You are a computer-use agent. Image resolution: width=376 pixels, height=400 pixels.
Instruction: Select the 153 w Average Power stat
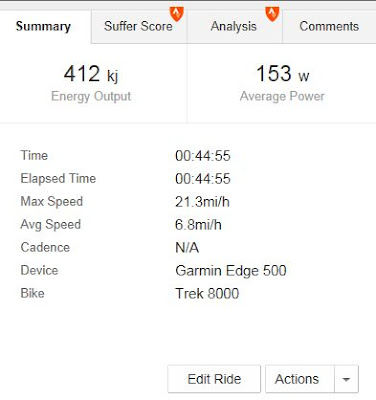pyautogui.click(x=282, y=83)
